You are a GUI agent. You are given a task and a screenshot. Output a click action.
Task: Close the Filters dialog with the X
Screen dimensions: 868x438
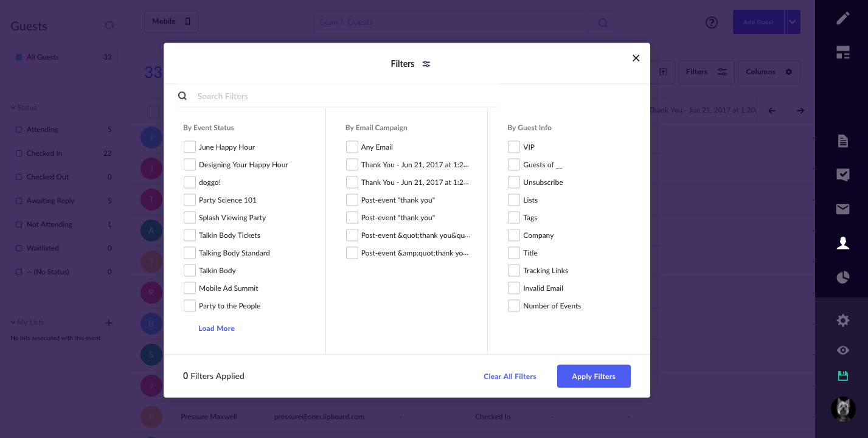(636, 58)
